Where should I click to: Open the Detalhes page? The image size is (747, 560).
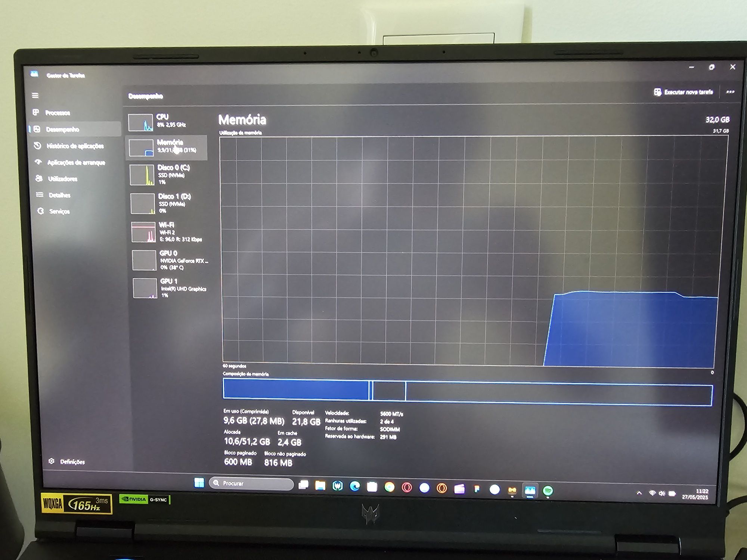tap(59, 195)
